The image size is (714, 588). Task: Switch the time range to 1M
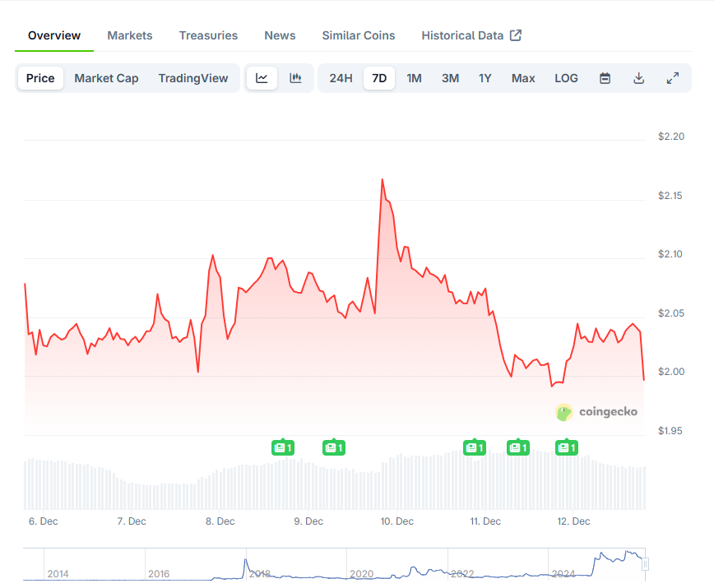[x=414, y=77]
